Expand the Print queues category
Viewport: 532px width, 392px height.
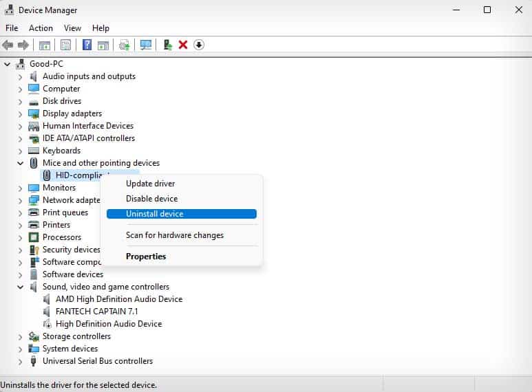point(20,213)
